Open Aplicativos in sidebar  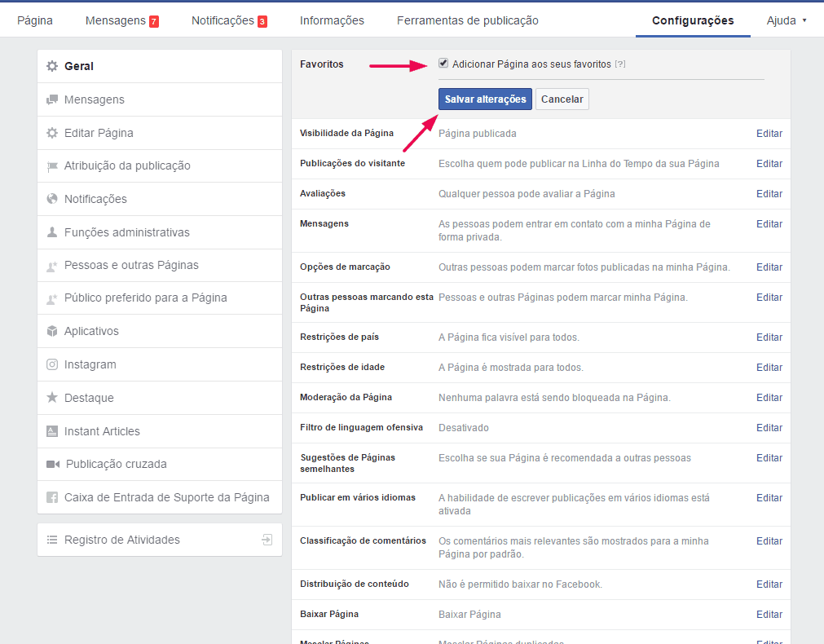[x=160, y=331]
